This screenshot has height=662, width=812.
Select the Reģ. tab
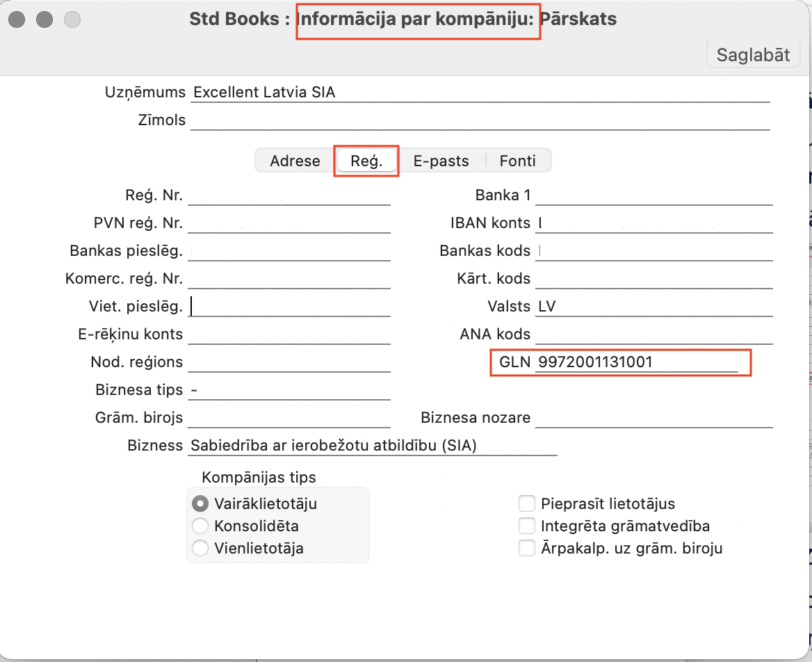coord(366,161)
